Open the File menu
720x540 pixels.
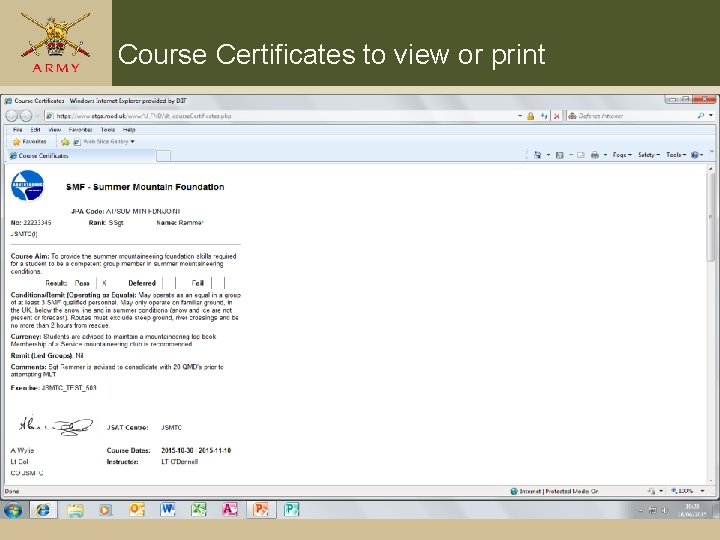coord(17,130)
